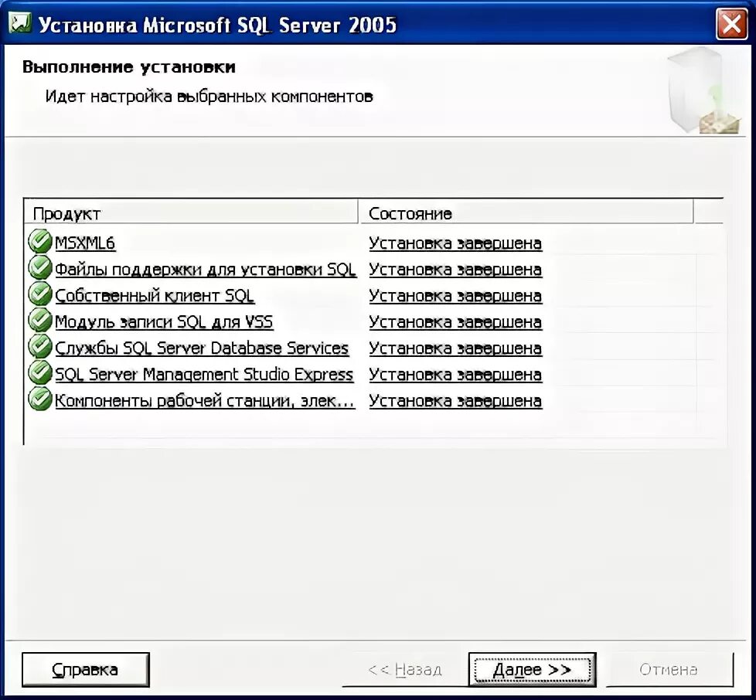The height and width of the screenshot is (700, 756).
Task: Click the Выполнение установки heading
Action: (129, 67)
